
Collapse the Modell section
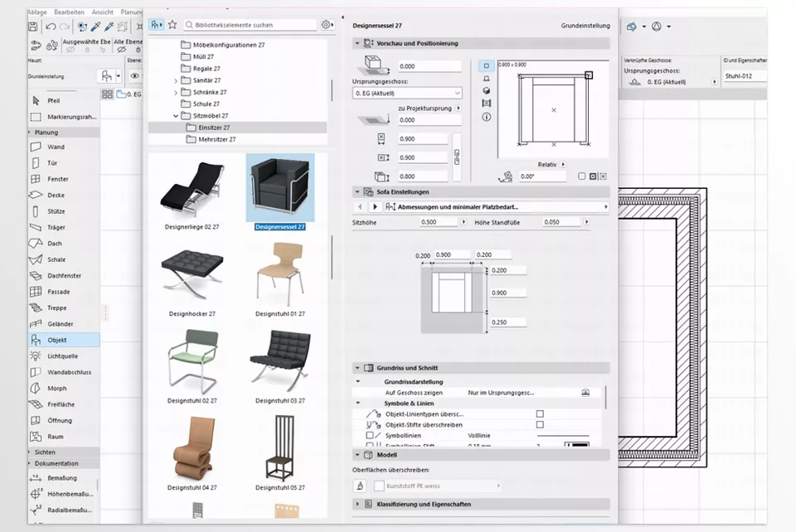point(357,455)
